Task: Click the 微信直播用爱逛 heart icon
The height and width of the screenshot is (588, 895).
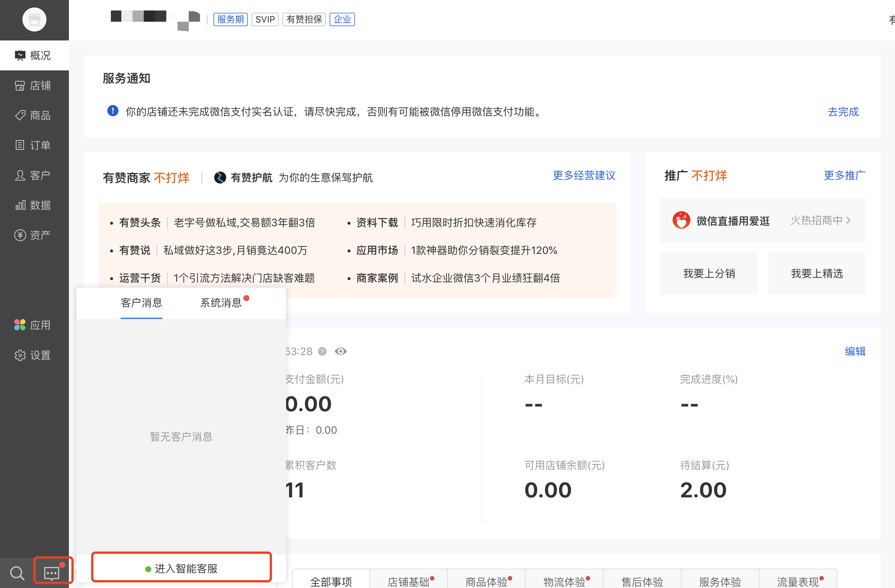Action: [x=681, y=220]
